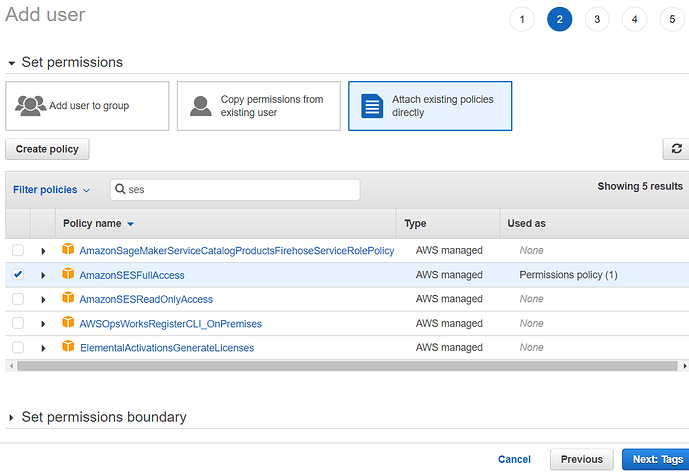Click the Next: Tags button
Screen dimensions: 689x472
coord(657,459)
